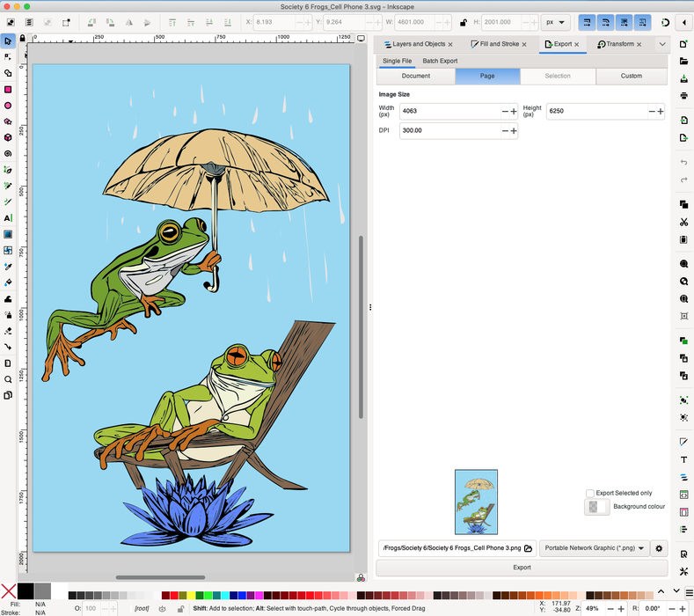Screen dimensions: 694x616
Task: Toggle guide lock at ruler corner
Action: pyautogui.click(x=23, y=38)
